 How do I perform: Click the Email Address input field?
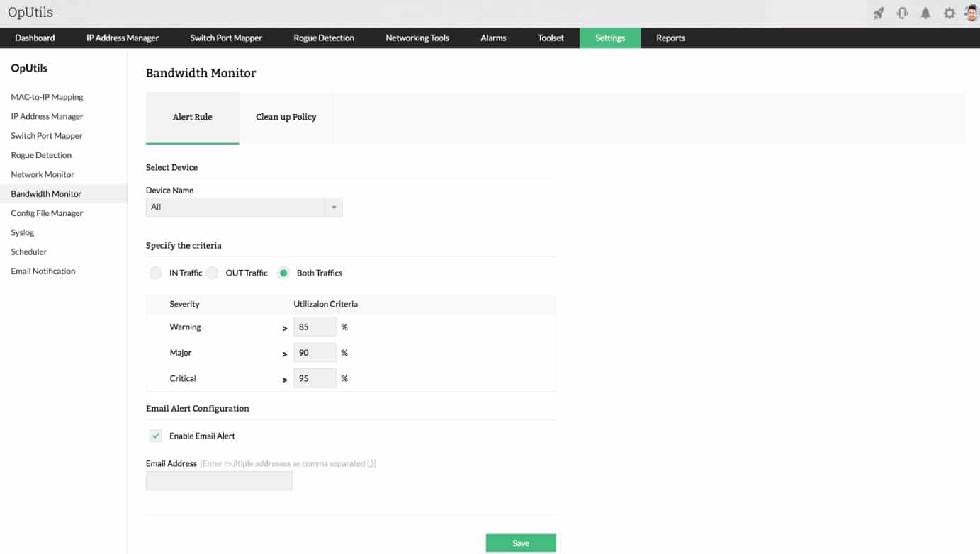coord(219,481)
